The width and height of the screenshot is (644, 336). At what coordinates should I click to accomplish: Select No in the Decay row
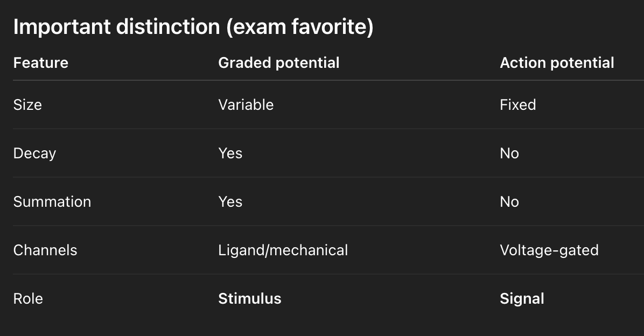pos(509,153)
